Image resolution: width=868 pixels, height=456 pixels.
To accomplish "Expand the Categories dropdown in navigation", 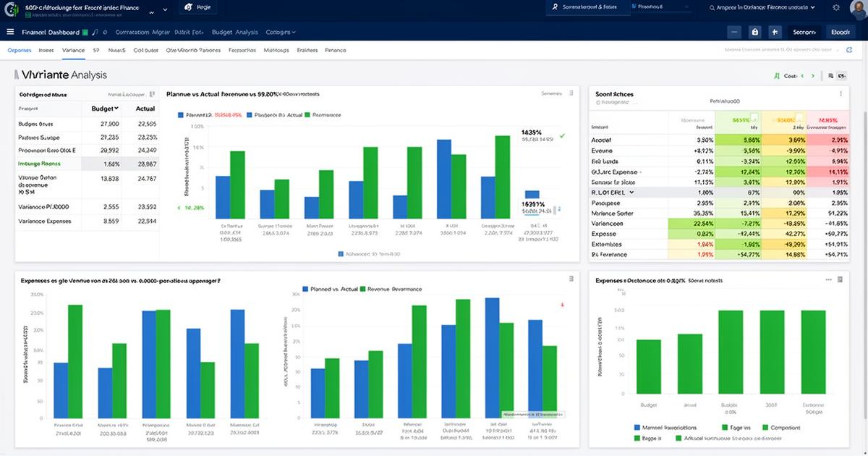I will click(294, 33).
